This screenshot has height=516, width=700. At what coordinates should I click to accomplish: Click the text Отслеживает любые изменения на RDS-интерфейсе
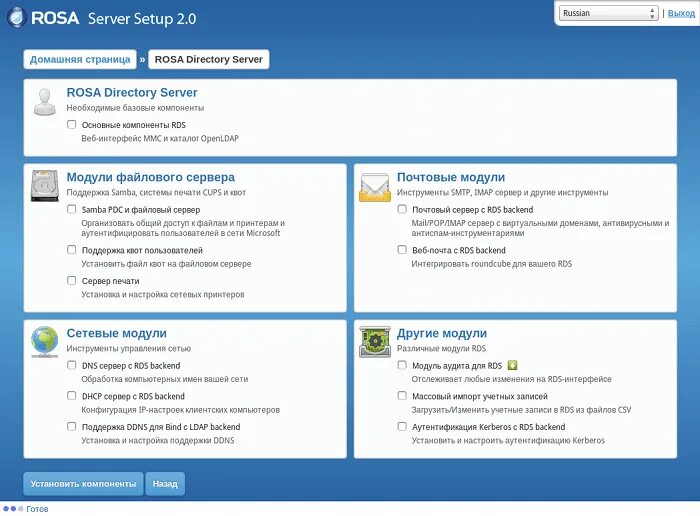click(x=512, y=379)
